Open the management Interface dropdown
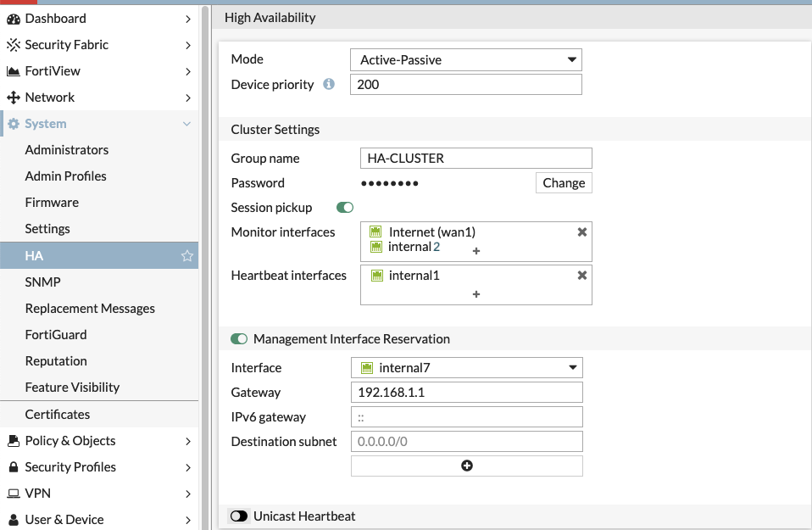The height and width of the screenshot is (530, 812). [x=466, y=367]
